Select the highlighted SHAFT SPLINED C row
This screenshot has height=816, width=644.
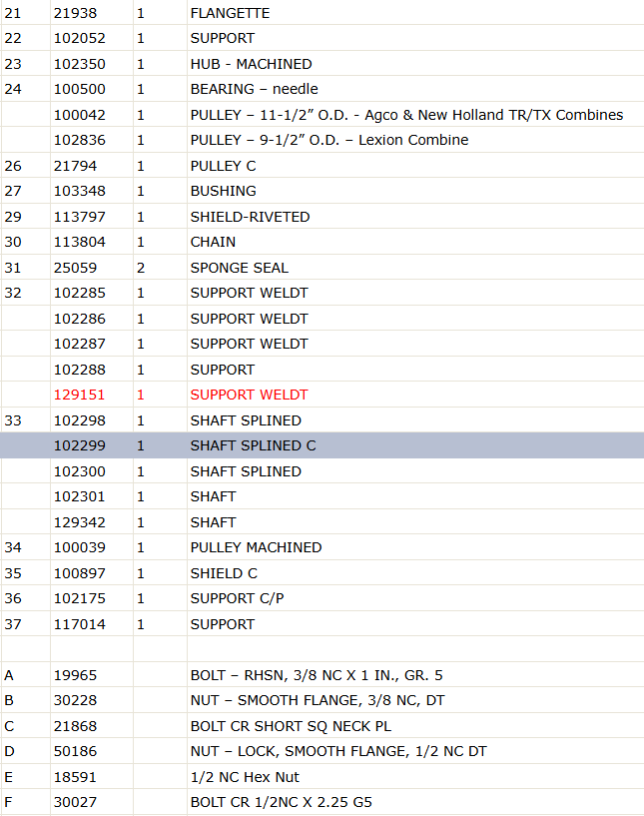tap(322, 445)
